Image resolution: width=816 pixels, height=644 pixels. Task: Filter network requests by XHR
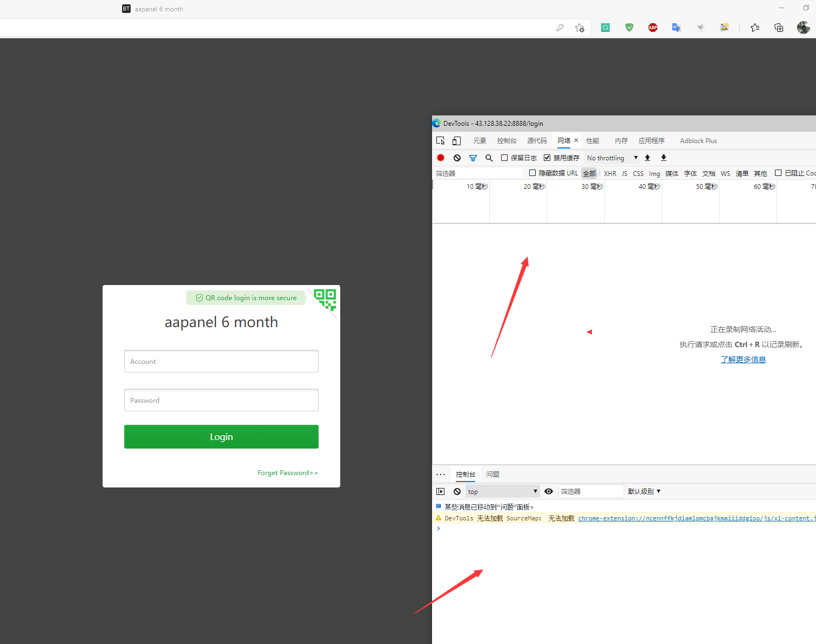coord(610,173)
